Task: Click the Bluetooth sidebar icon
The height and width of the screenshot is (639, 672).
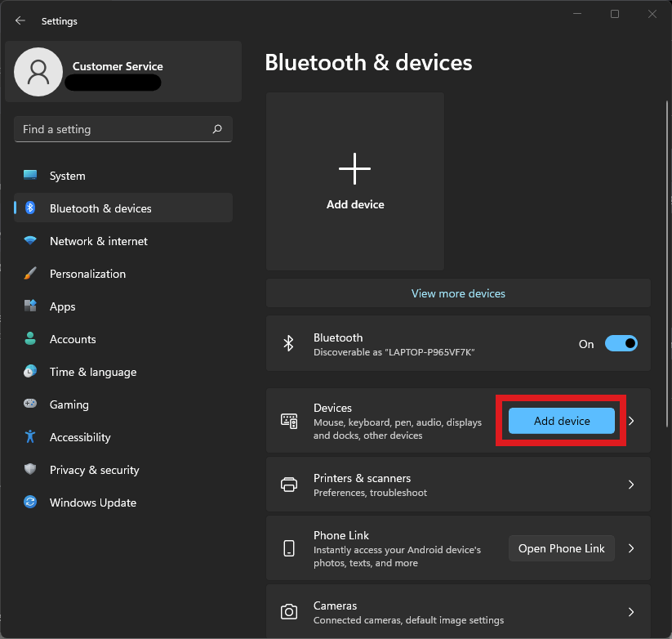Action: tap(30, 208)
